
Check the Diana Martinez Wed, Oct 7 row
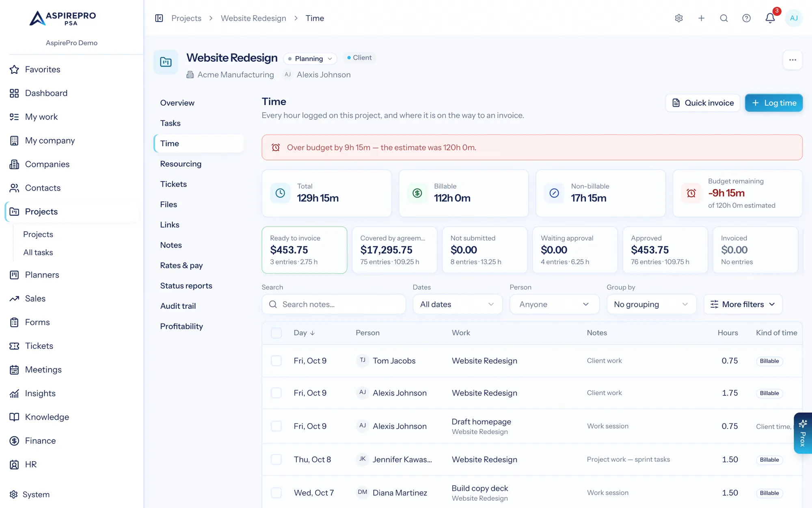tap(276, 493)
